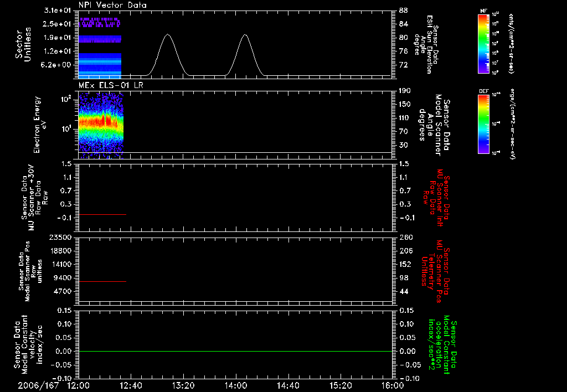
Task: Click the "NPI Vector Data" panel title
Action: click(x=112, y=5)
